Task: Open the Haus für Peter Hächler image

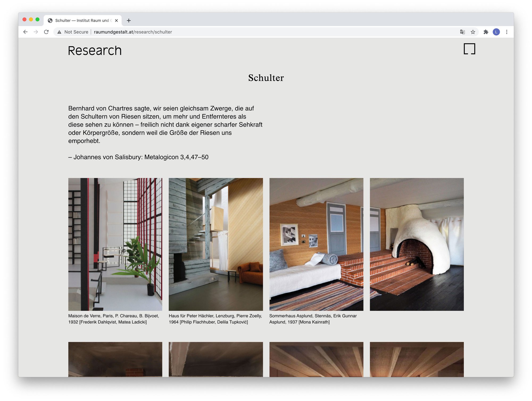Action: click(x=216, y=244)
